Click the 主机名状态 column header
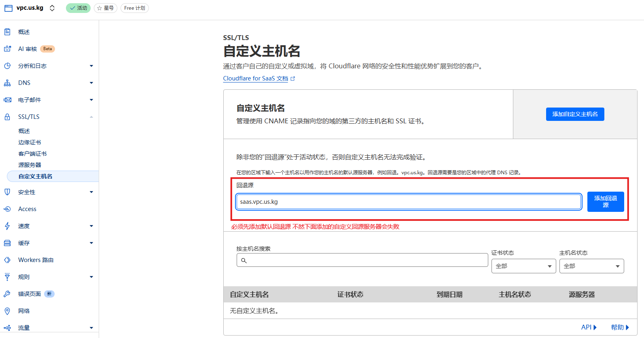 pyautogui.click(x=515, y=294)
